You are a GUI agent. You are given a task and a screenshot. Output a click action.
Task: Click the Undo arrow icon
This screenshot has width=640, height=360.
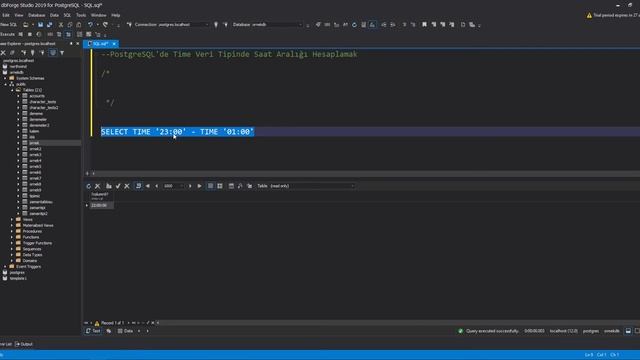click(x=90, y=24)
